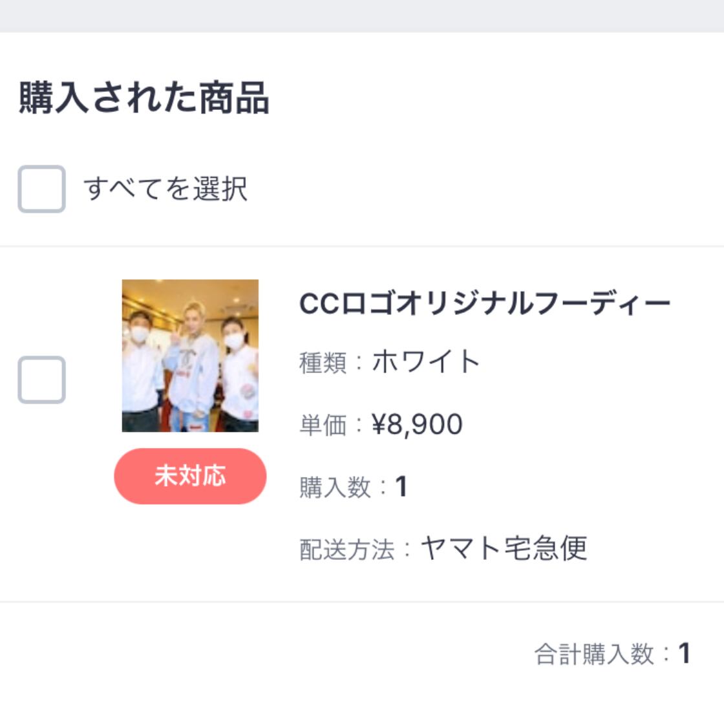Open the CCロゴオリジナルフーディー product title
The image size is (724, 728).
[x=485, y=303]
